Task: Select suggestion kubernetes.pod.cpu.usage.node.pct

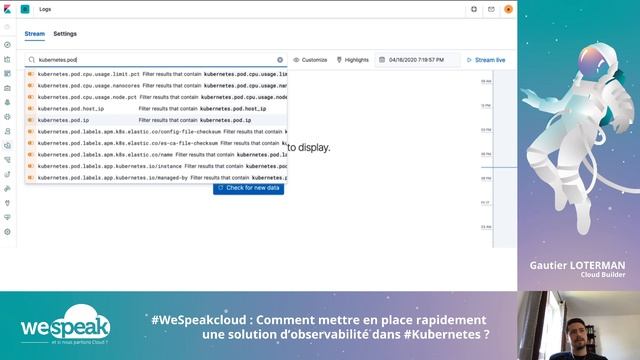Action: point(156,97)
